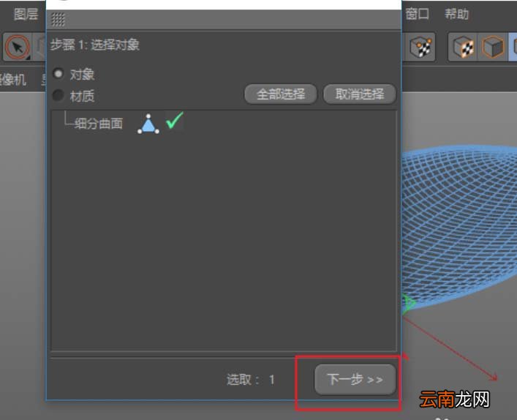Select the 对象 radio button
The height and width of the screenshot is (420, 517).
point(59,73)
